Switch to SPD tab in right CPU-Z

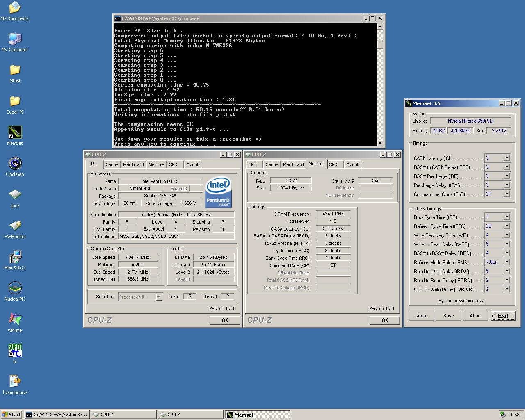coord(333,164)
